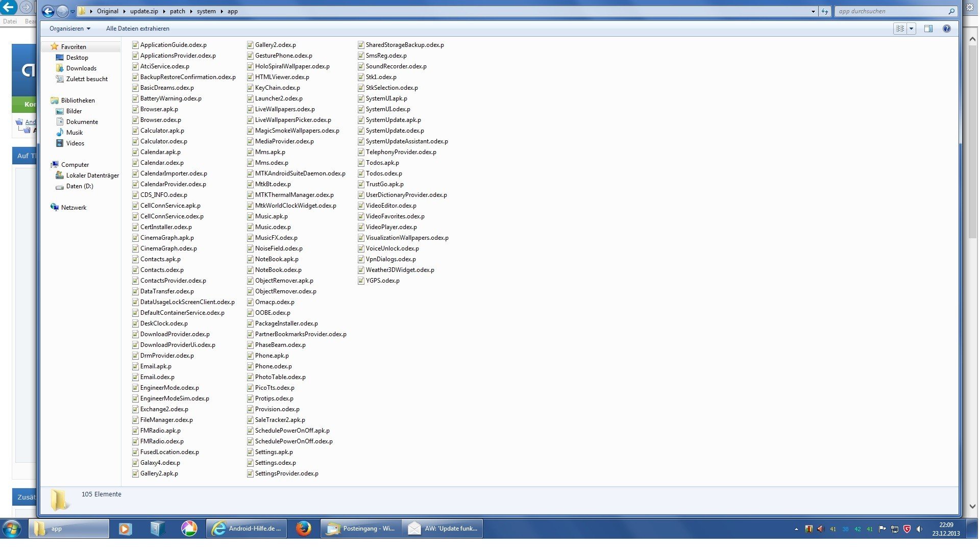980x551 pixels.
Task: Switch to 'AW: Update funk...' taskbar window
Action: 442,529
